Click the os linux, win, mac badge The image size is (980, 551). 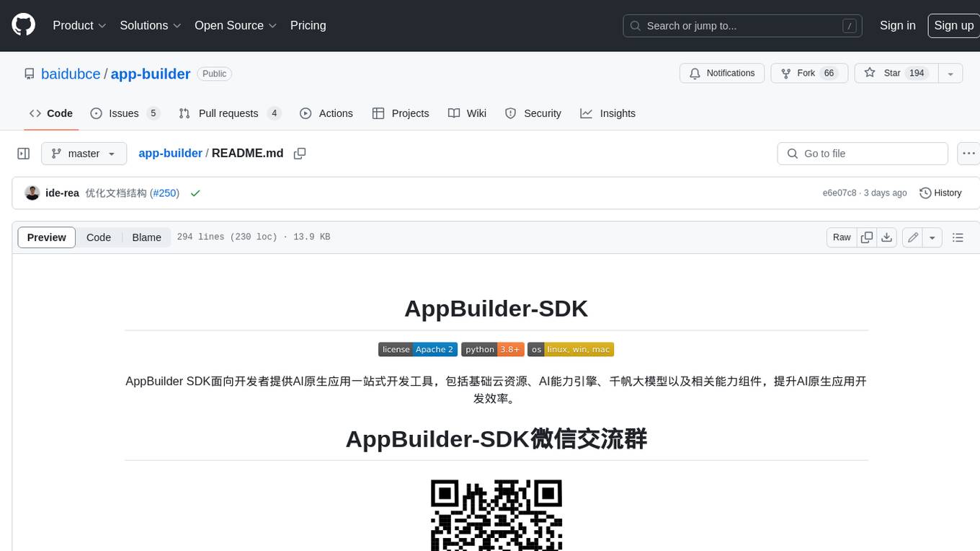click(x=571, y=349)
